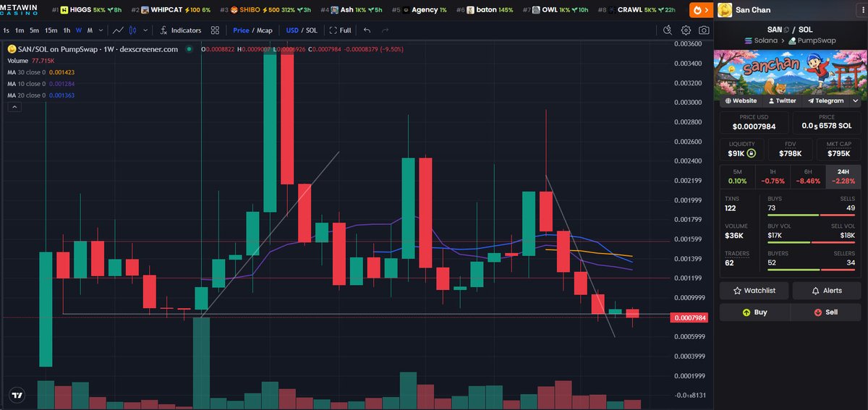Open the indicator templates grid icon
The image size is (868, 410).
(x=216, y=30)
